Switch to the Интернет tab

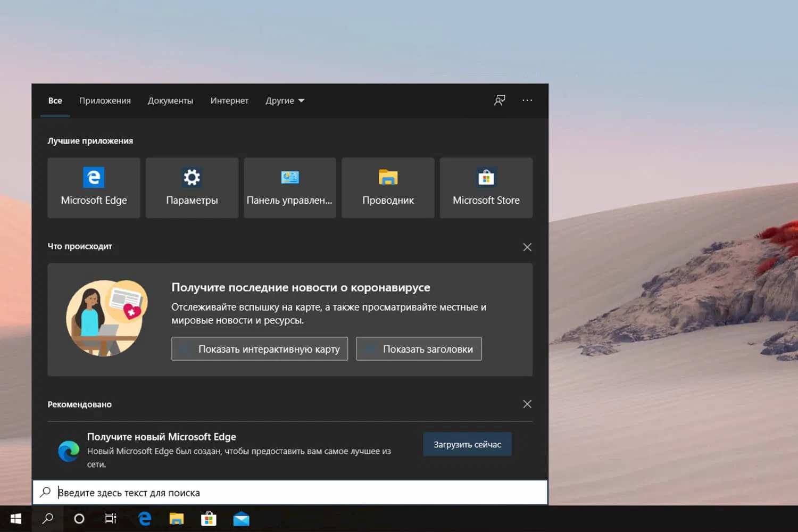tap(229, 101)
